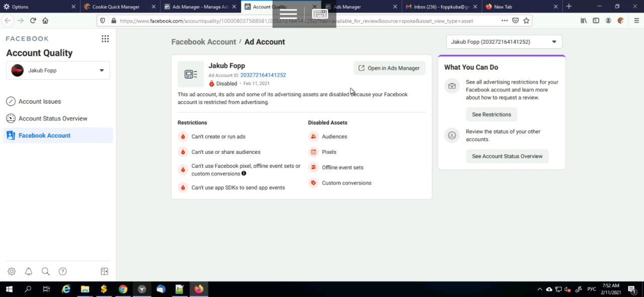
Task: Click Can't use app SDKs restriction text
Action: click(238, 187)
